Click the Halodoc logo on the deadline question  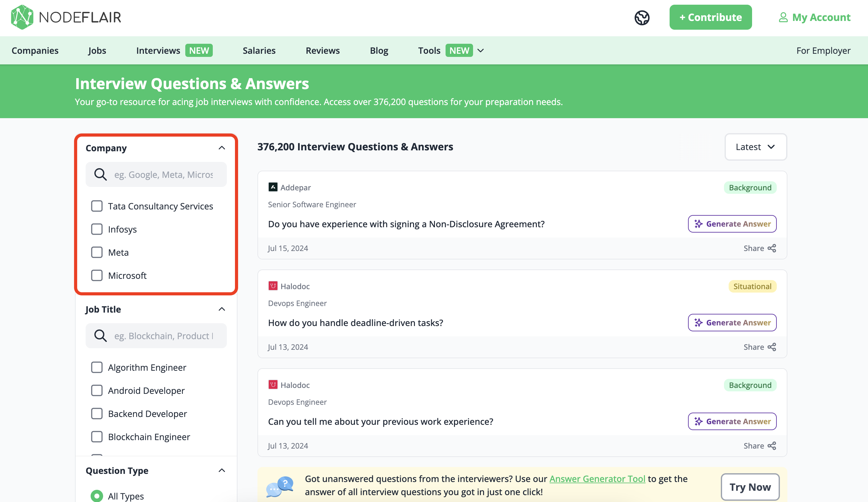(273, 286)
